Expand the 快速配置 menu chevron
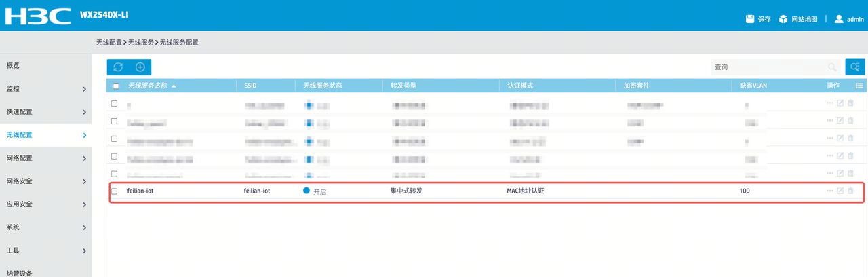The width and height of the screenshot is (868, 277). coord(84,112)
